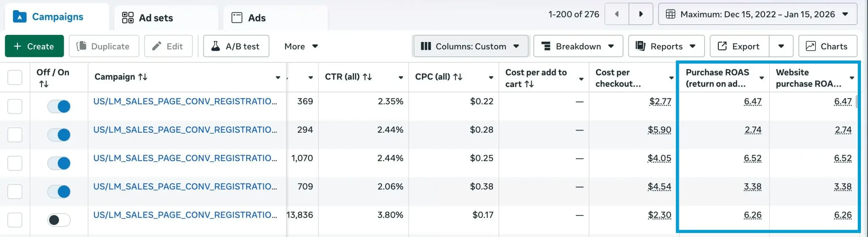Turn off the first campaign toggle
868x237 pixels.
pos(59,107)
